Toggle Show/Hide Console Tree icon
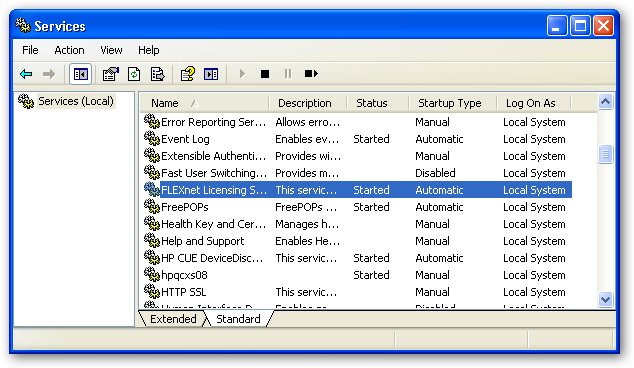 [x=80, y=74]
